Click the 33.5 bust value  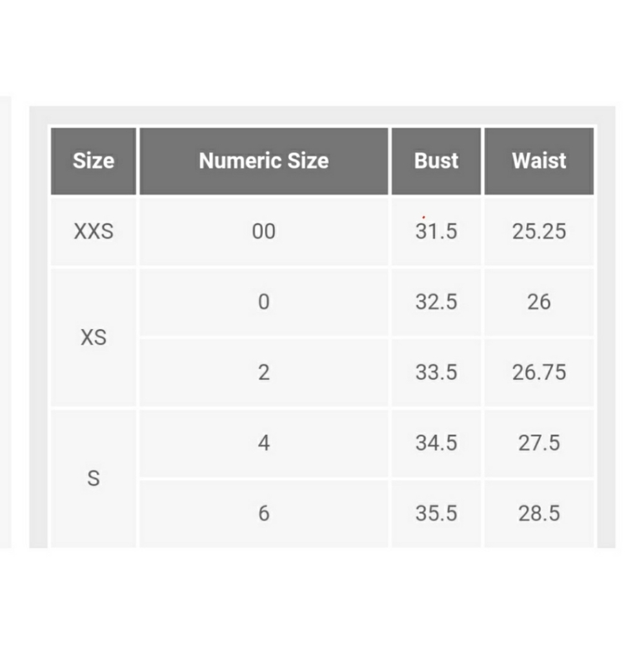click(x=436, y=372)
